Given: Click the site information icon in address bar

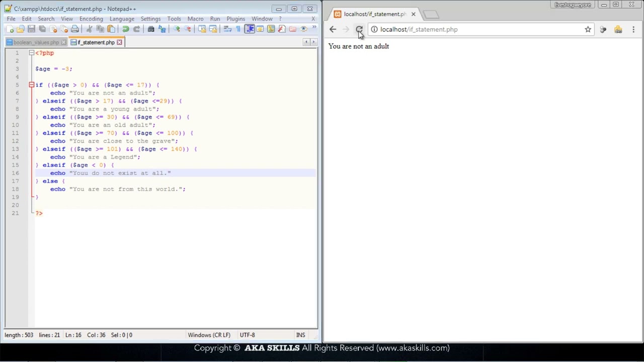Looking at the screenshot, I should click(374, 30).
